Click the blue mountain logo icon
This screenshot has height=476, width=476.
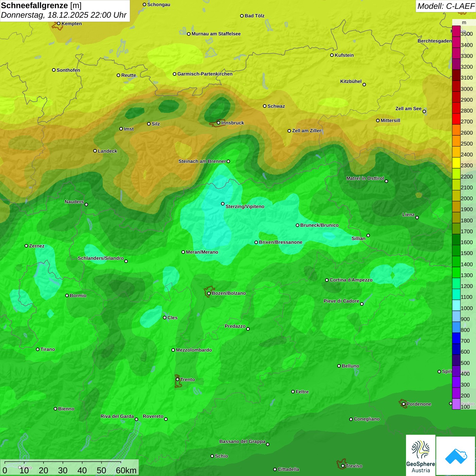point(456,456)
